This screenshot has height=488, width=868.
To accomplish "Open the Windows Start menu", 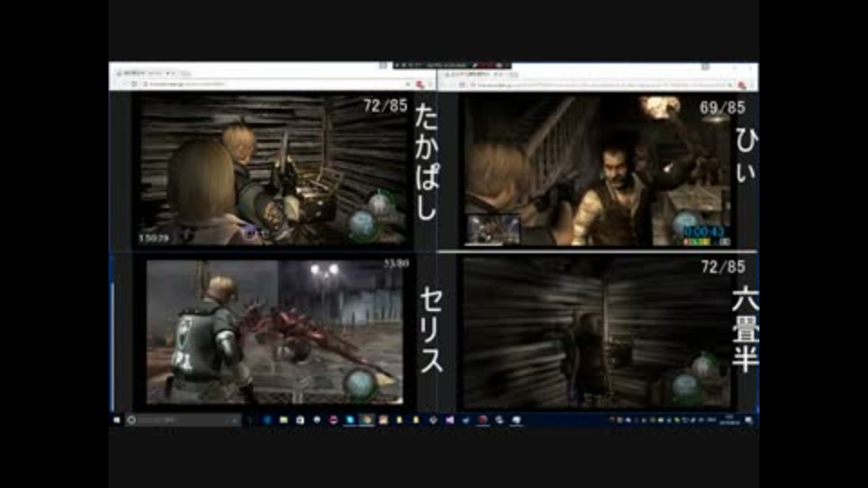I will pos(117,420).
